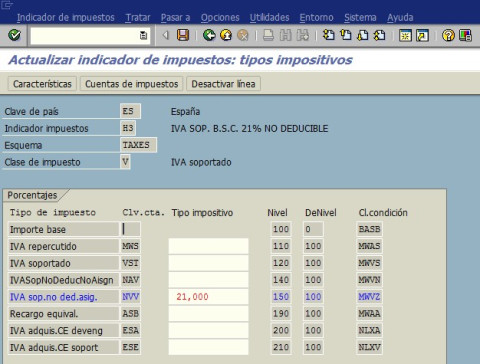The height and width of the screenshot is (364, 480).
Task: Click the Clave de país field ES
Action: pyautogui.click(x=130, y=111)
